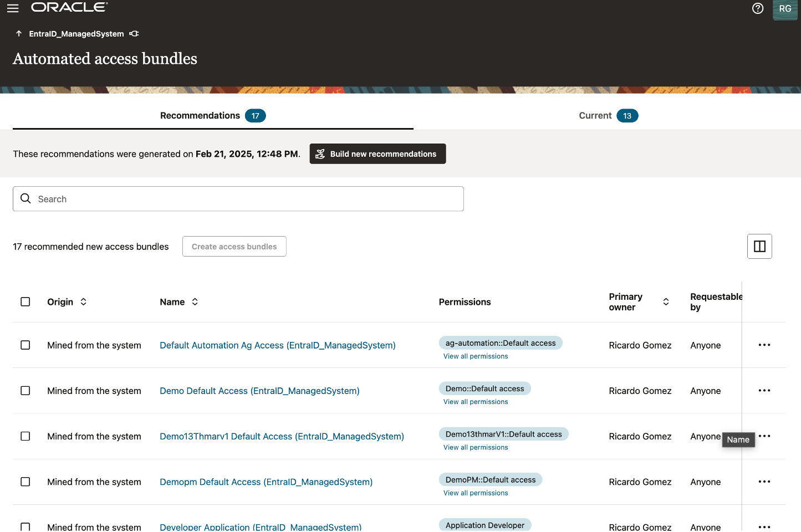Check the Demo Default Access row checkbox
The height and width of the screenshot is (532, 801).
coord(25,390)
